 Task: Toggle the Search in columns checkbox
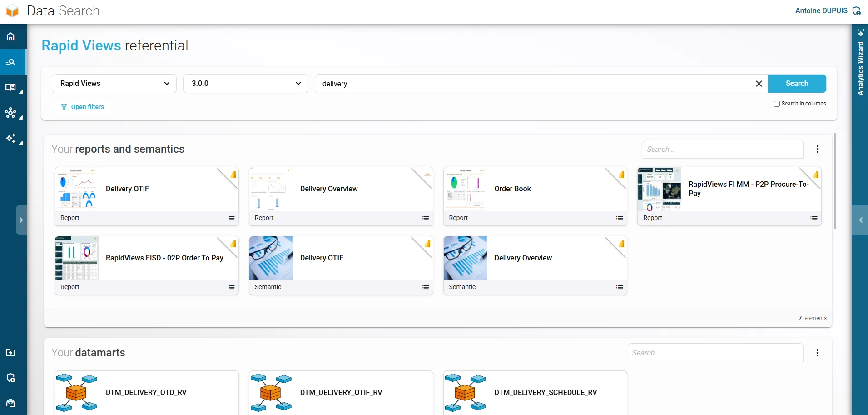[777, 104]
